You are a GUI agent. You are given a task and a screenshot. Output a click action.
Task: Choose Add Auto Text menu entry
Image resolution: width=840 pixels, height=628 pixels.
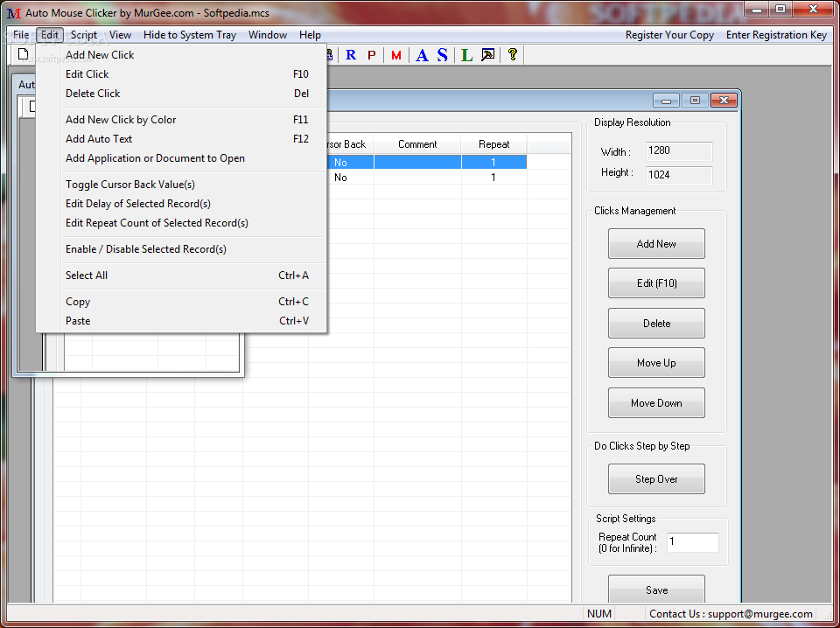click(182, 139)
